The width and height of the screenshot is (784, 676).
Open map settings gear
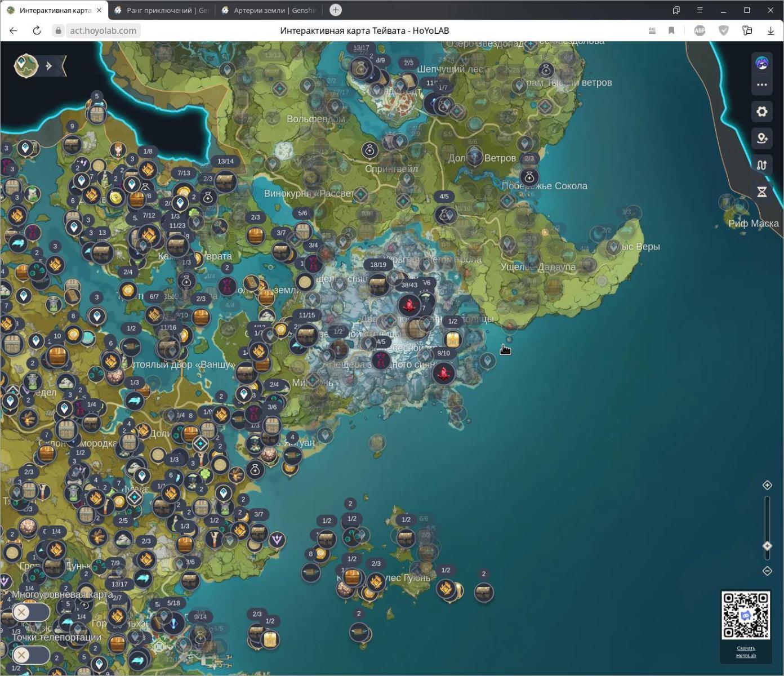click(x=761, y=112)
